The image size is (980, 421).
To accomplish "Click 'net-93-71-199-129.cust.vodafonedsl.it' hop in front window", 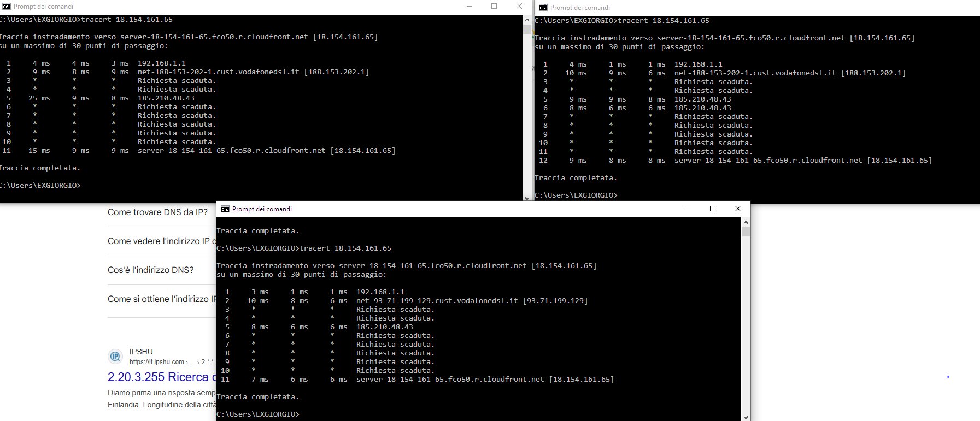I will 437,301.
